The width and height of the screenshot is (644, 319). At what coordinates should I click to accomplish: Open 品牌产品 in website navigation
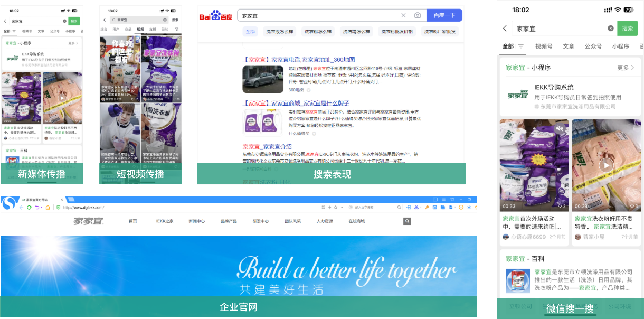point(229,221)
